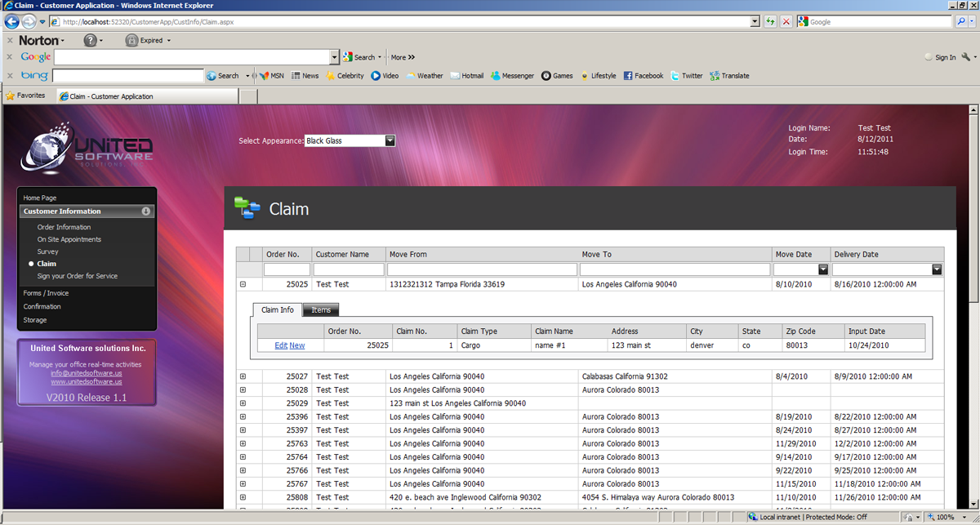Switch to the Items tab
This screenshot has height=525, width=980.
click(x=321, y=310)
